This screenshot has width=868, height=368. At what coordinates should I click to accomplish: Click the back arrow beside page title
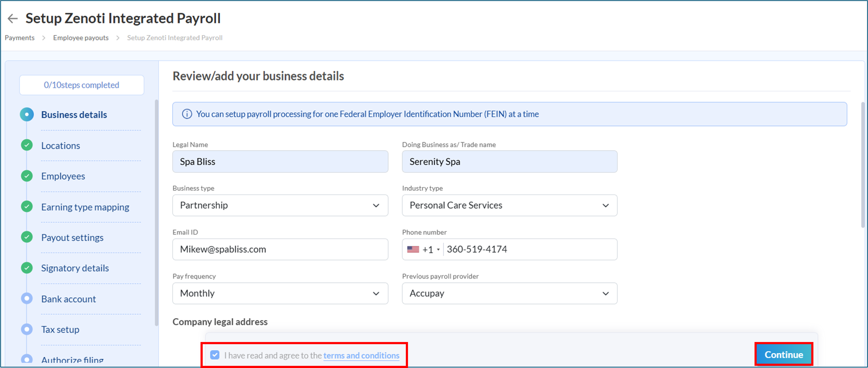[13, 18]
